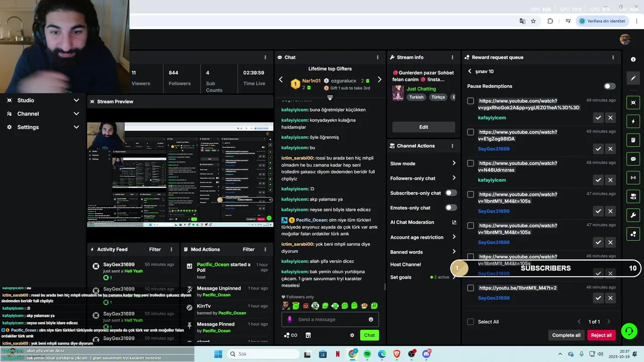
Task: Check the box for v=ygxRhoGok2A redemption
Action: coord(470,101)
